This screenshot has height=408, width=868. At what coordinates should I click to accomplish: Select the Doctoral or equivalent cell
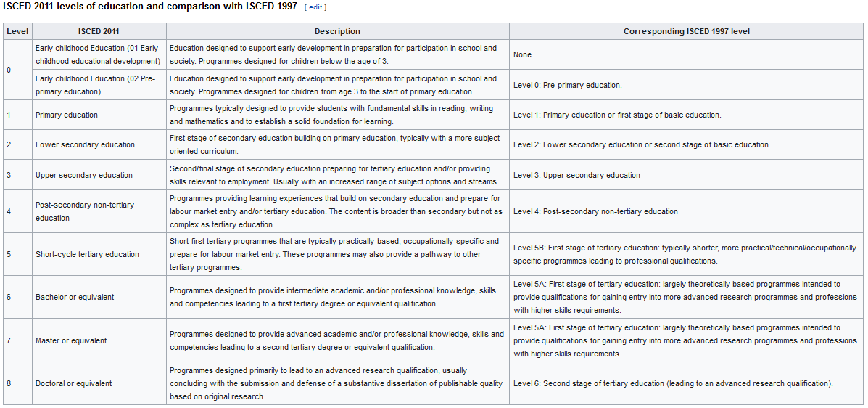99,383
